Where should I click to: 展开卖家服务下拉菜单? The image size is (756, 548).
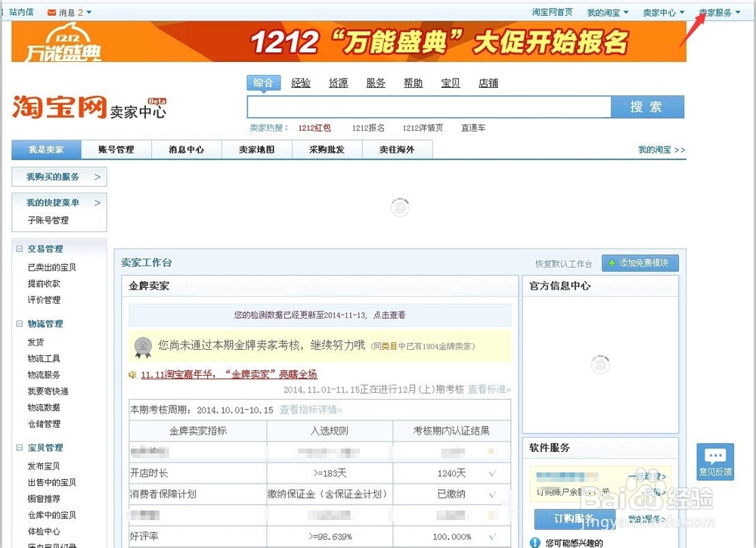717,11
